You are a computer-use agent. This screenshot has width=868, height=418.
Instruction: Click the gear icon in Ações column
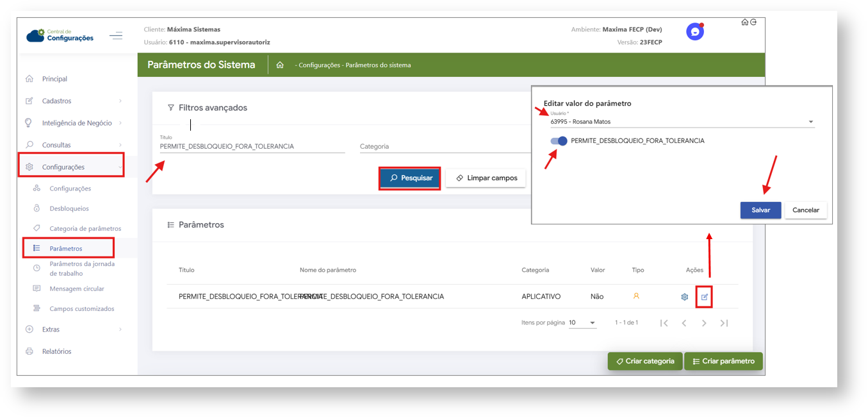(684, 297)
